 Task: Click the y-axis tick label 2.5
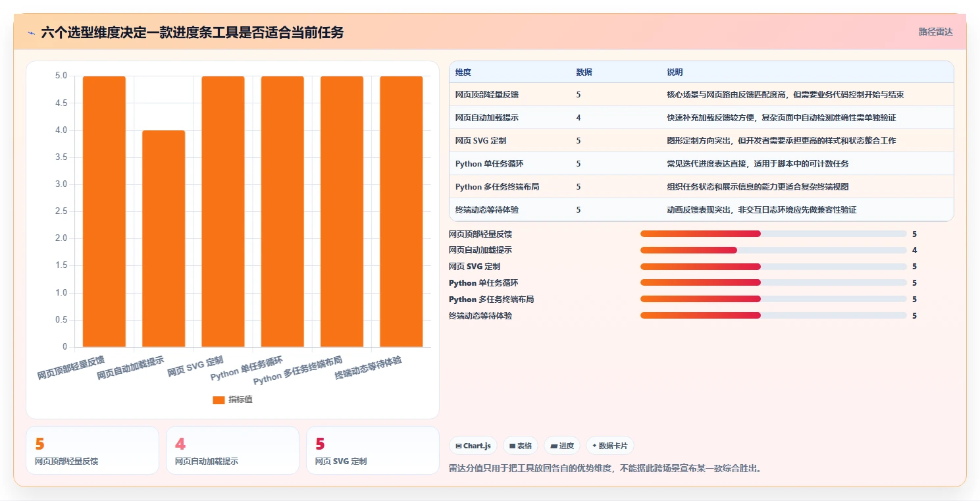[x=61, y=211]
